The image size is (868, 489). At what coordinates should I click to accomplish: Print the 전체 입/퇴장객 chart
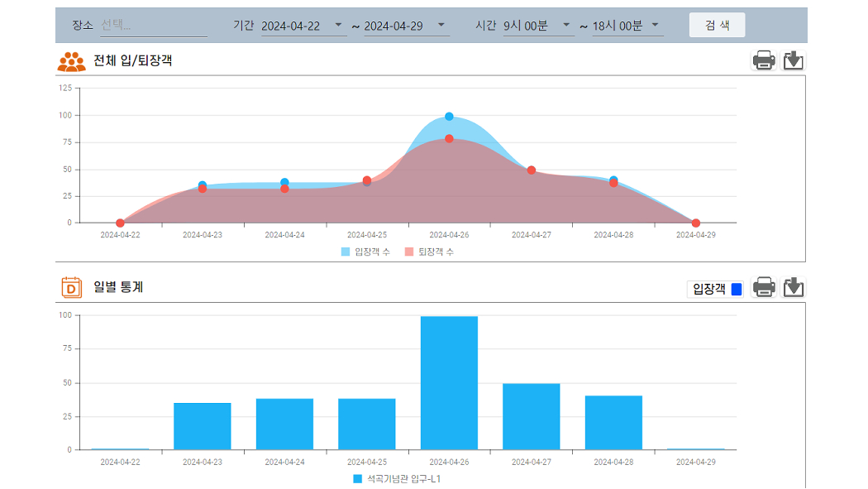pyautogui.click(x=764, y=60)
